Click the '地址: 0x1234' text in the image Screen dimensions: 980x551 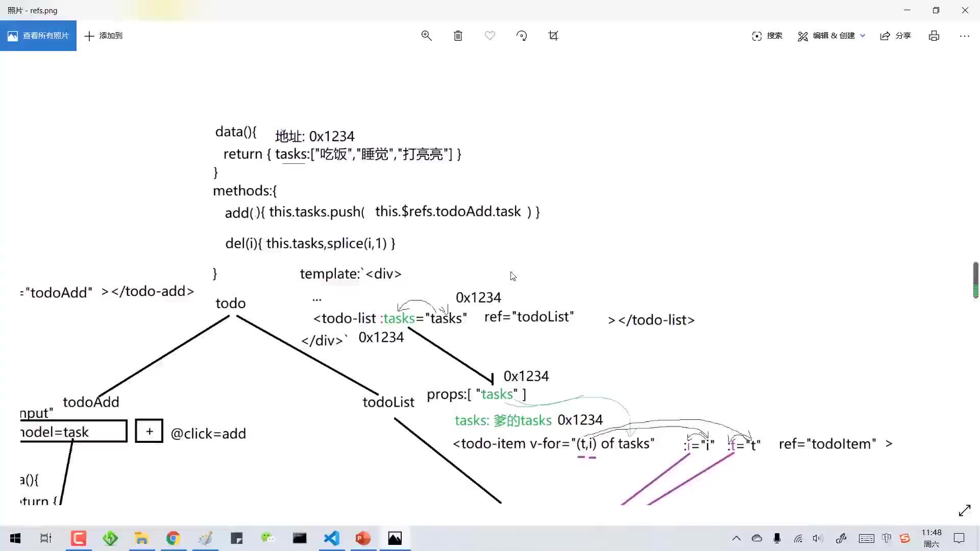tap(315, 136)
